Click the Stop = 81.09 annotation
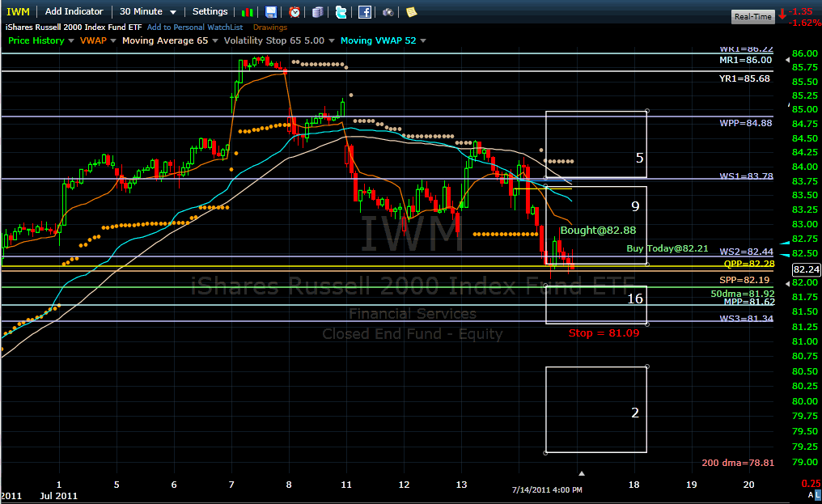 [x=604, y=333]
